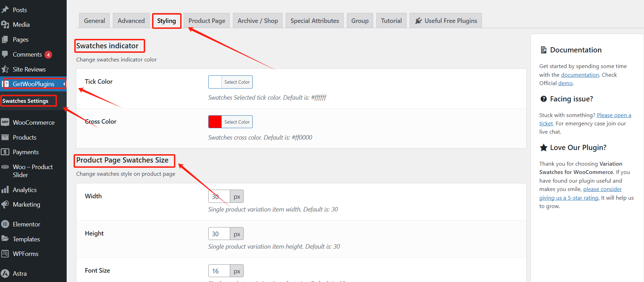Click the Posts pin icon

[x=5, y=10]
